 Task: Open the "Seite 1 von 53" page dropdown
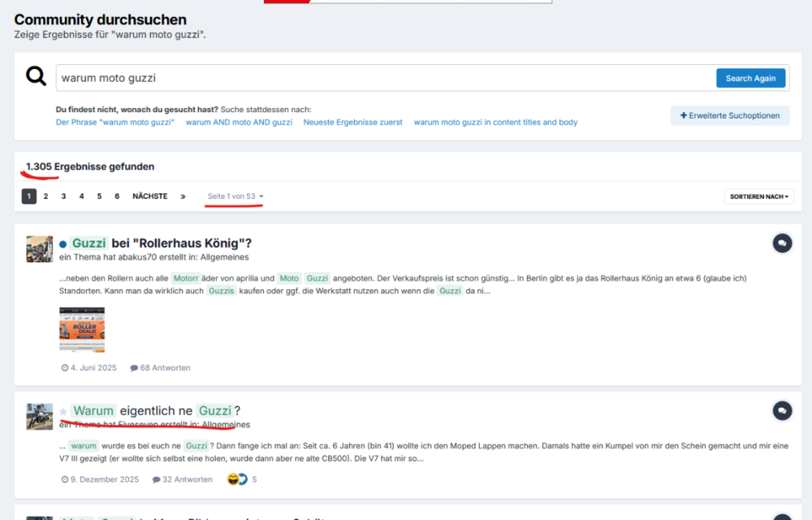[234, 196]
